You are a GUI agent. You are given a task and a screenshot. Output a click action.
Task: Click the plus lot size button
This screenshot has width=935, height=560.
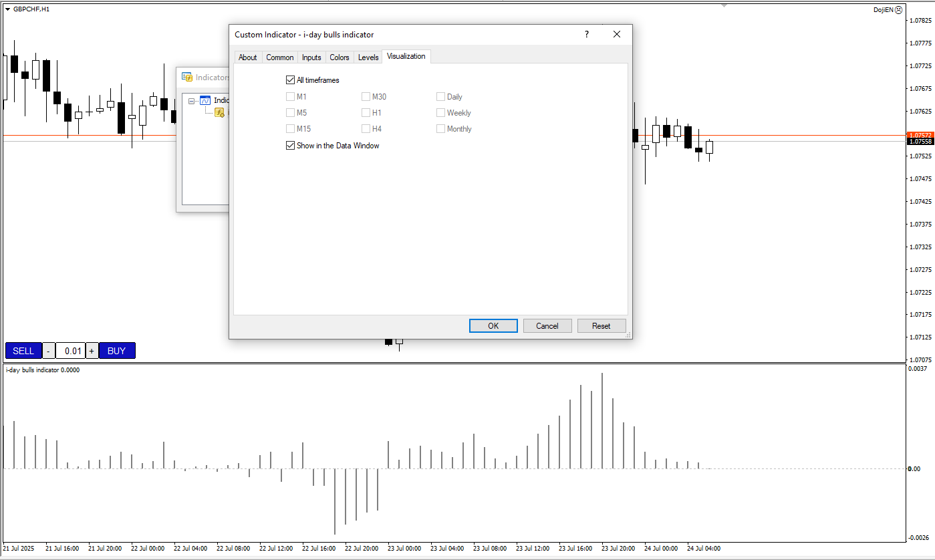coord(92,351)
